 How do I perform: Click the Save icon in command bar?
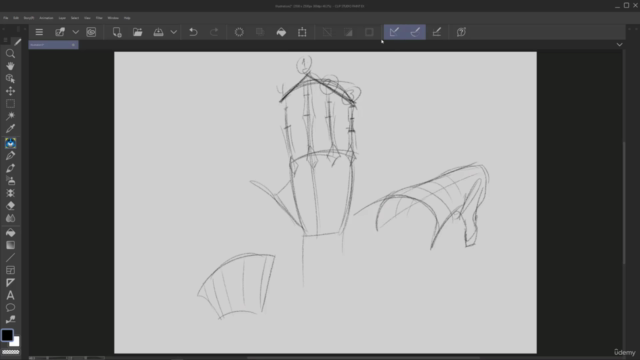158,32
